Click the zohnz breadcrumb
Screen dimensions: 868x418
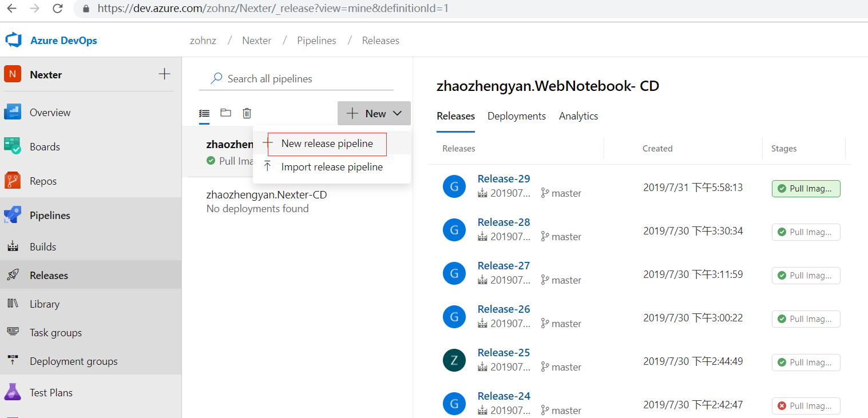point(203,41)
